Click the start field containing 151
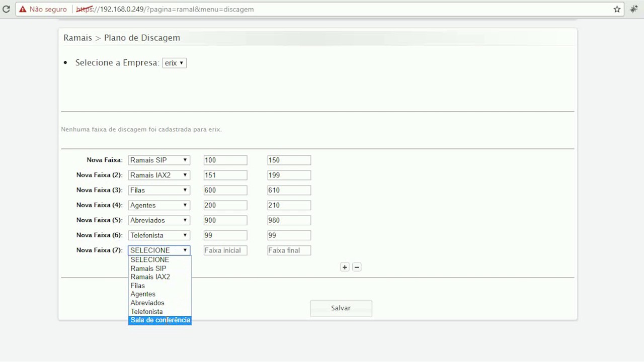644x362 pixels. click(225, 175)
